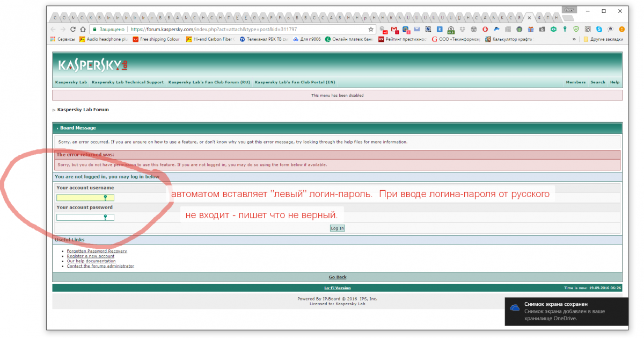Open the Members link
The height and width of the screenshot is (338, 644).
[x=576, y=82]
